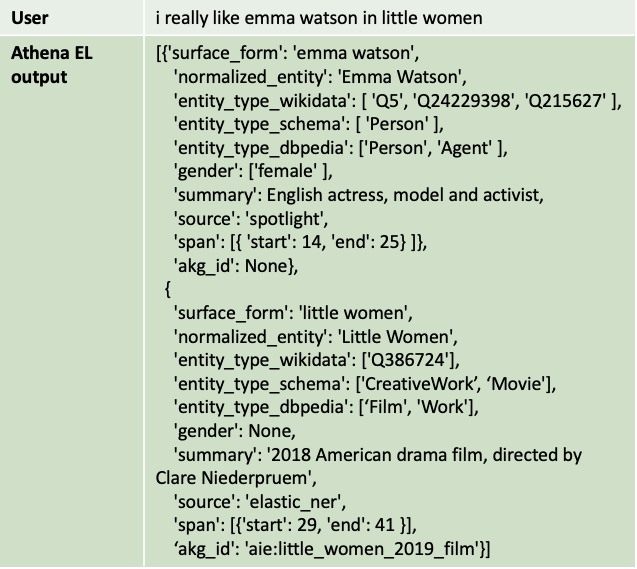Click the 'surface_form': 'emma watson' line
The image size is (637, 569).
coord(287,53)
